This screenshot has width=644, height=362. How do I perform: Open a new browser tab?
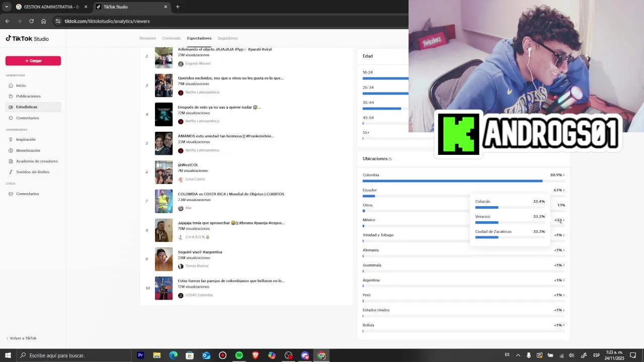(x=178, y=7)
